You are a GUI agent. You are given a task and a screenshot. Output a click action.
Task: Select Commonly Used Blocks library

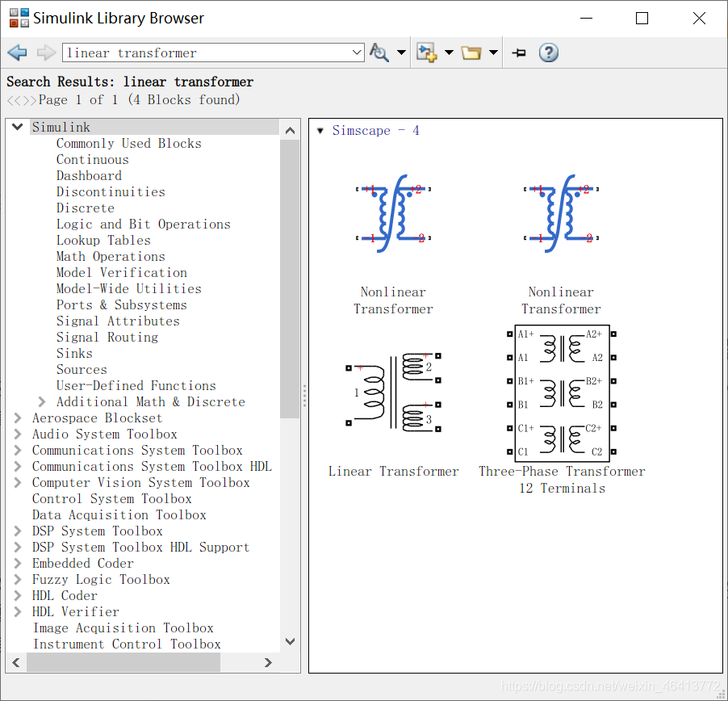(x=129, y=143)
